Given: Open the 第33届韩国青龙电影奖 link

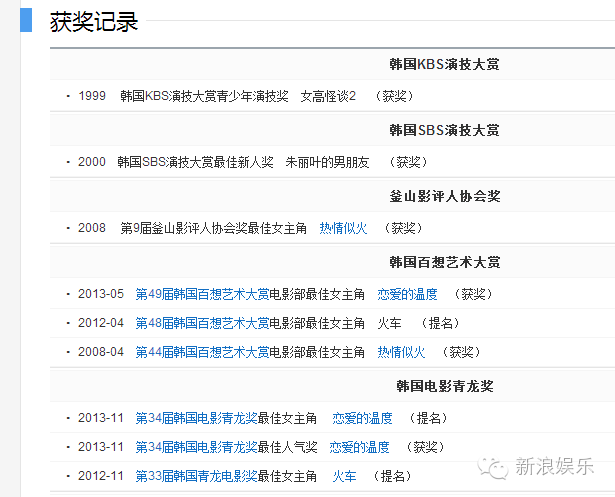Looking at the screenshot, I should pyautogui.click(x=196, y=476).
